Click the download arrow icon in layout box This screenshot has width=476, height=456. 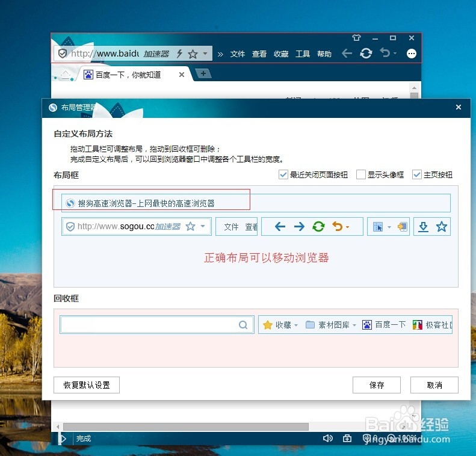(x=423, y=227)
